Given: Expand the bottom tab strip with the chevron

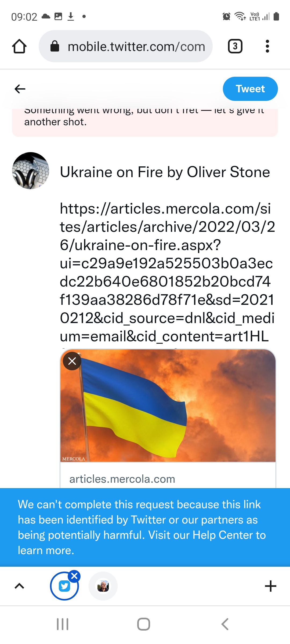Looking at the screenshot, I should (19, 586).
